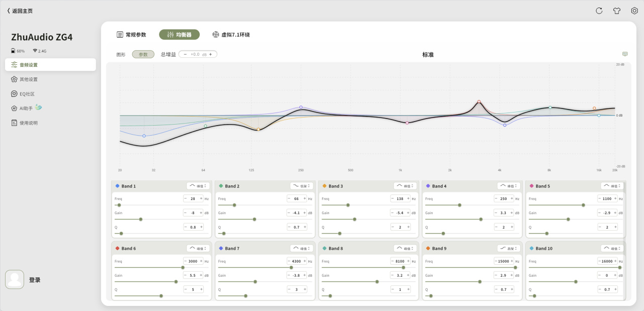This screenshot has width=644, height=311.
Task: Open Band 1 filter type dropdown
Action: click(198, 186)
